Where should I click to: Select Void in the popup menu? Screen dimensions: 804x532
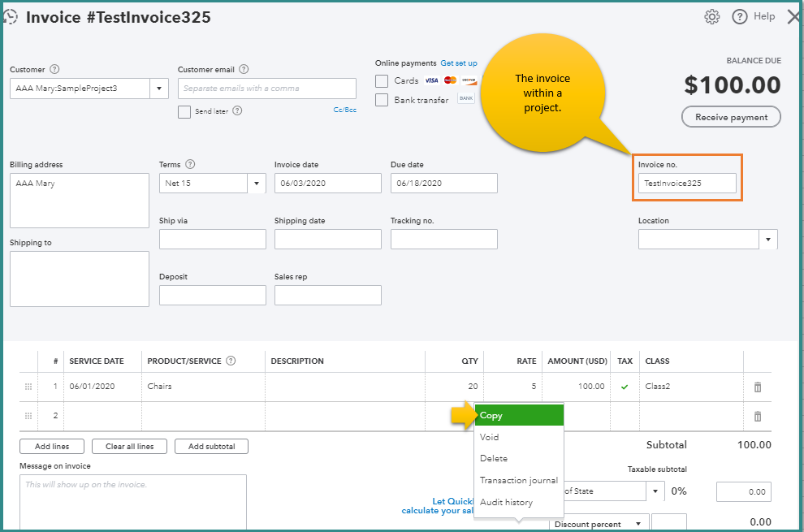click(490, 437)
